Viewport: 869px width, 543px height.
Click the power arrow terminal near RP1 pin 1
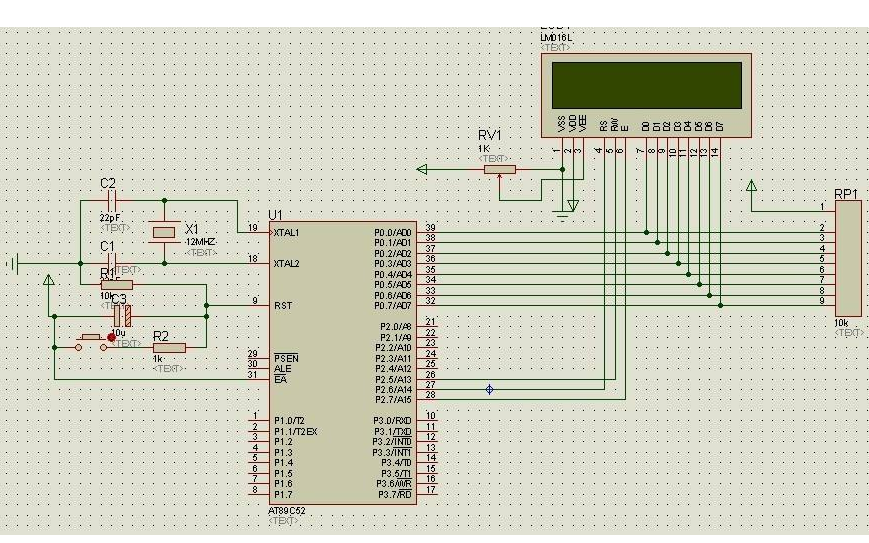752,185
